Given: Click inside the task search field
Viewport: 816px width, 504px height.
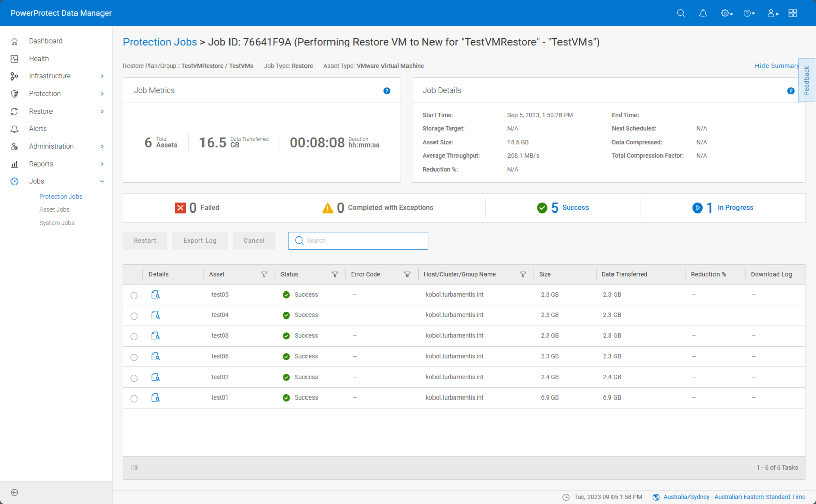Looking at the screenshot, I should tap(357, 241).
